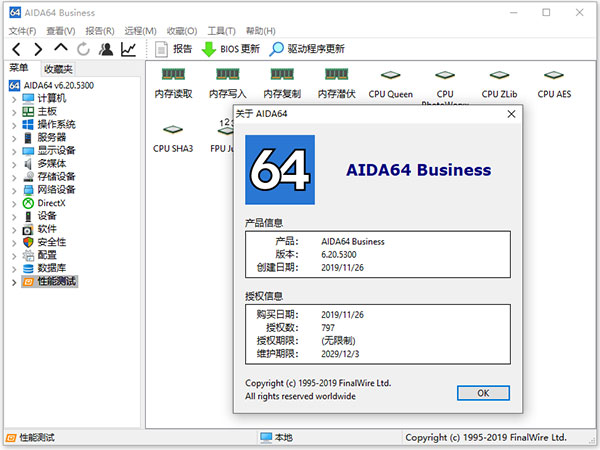Click the AIDA64 logo in About dialog
Screen dimensions: 600x450
[x=280, y=170]
